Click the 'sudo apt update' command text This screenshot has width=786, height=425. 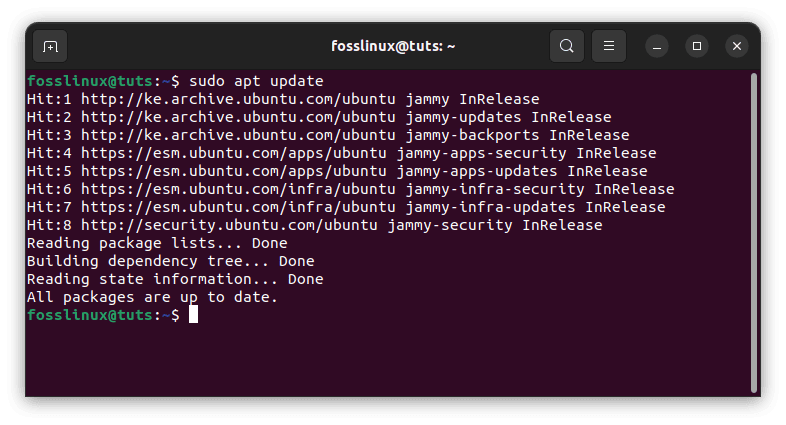(x=257, y=80)
